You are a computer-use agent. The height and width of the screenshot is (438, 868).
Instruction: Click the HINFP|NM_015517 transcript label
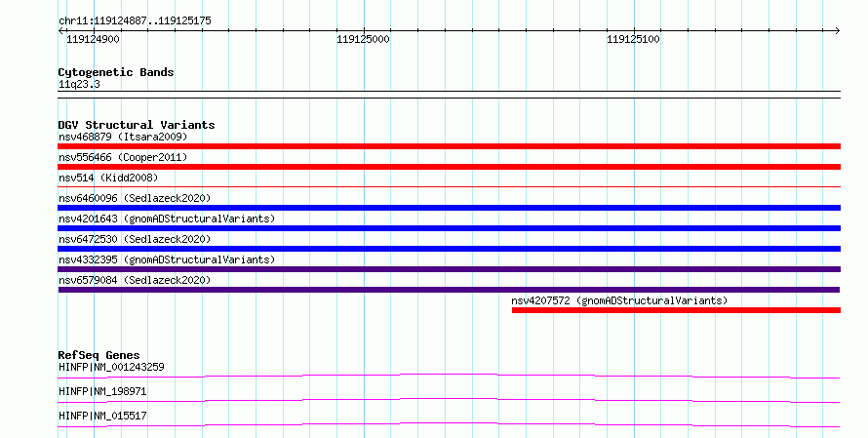pyautogui.click(x=102, y=416)
